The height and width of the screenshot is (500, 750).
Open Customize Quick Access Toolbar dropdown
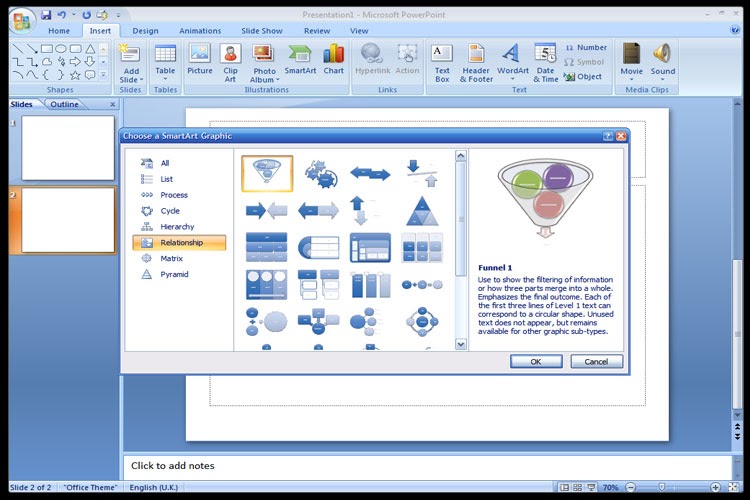(118, 15)
